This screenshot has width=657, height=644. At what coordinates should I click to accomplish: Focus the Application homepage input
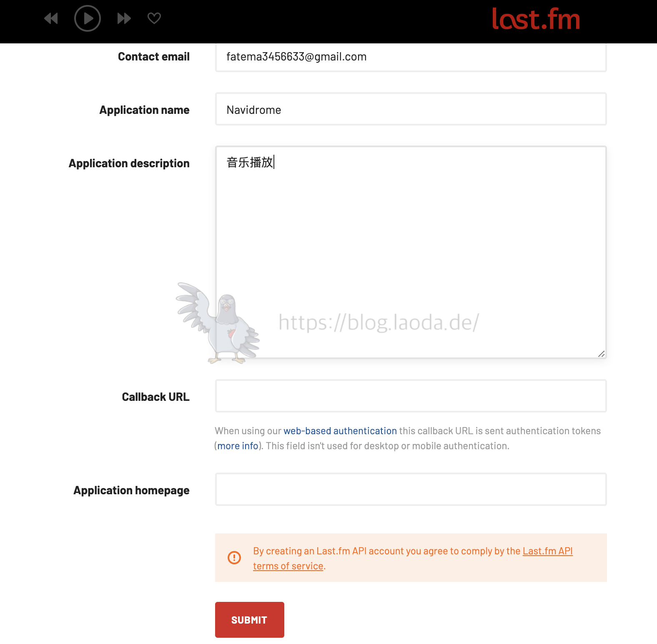tap(411, 489)
